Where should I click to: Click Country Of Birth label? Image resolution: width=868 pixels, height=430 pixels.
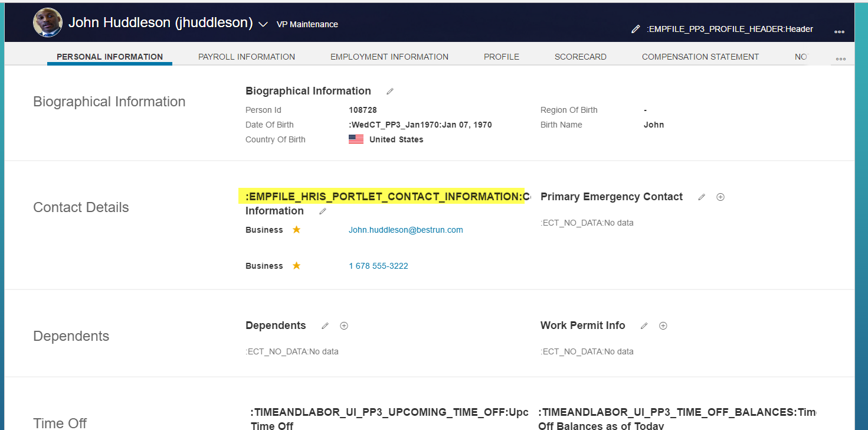point(276,139)
